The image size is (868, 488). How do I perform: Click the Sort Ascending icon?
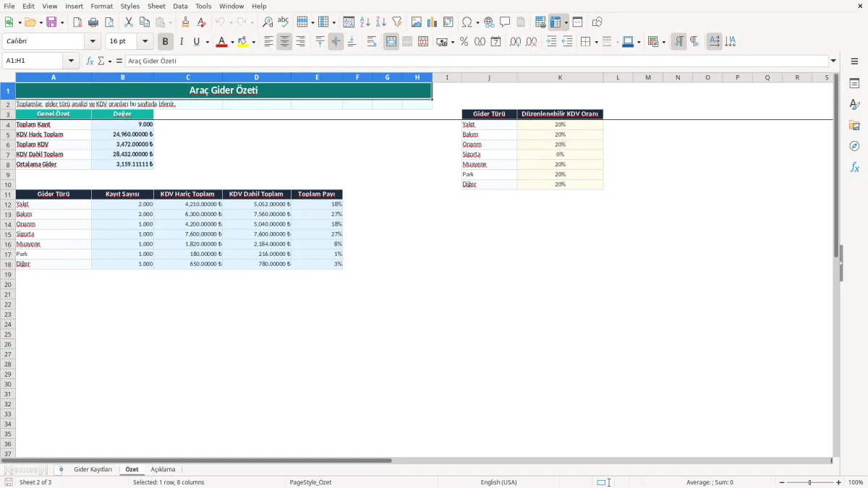point(365,22)
